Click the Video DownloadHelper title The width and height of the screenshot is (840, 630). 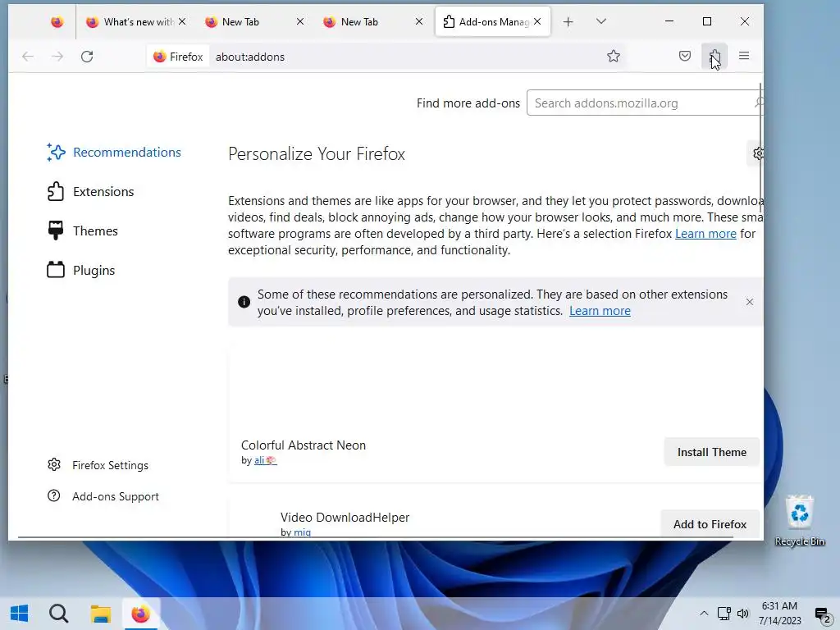pos(345,518)
